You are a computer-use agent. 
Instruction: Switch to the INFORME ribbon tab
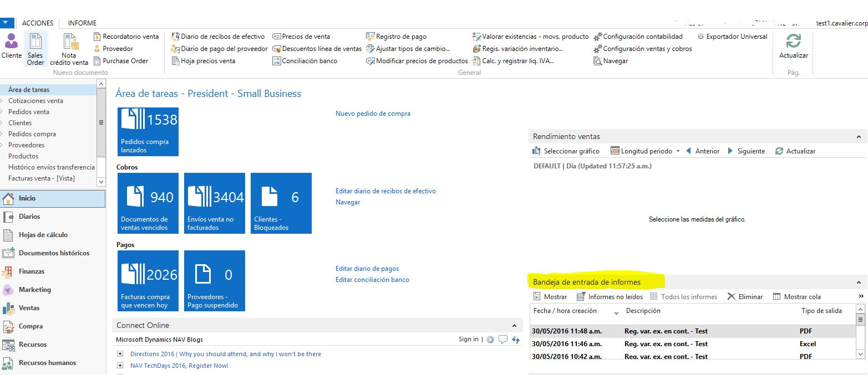(82, 23)
